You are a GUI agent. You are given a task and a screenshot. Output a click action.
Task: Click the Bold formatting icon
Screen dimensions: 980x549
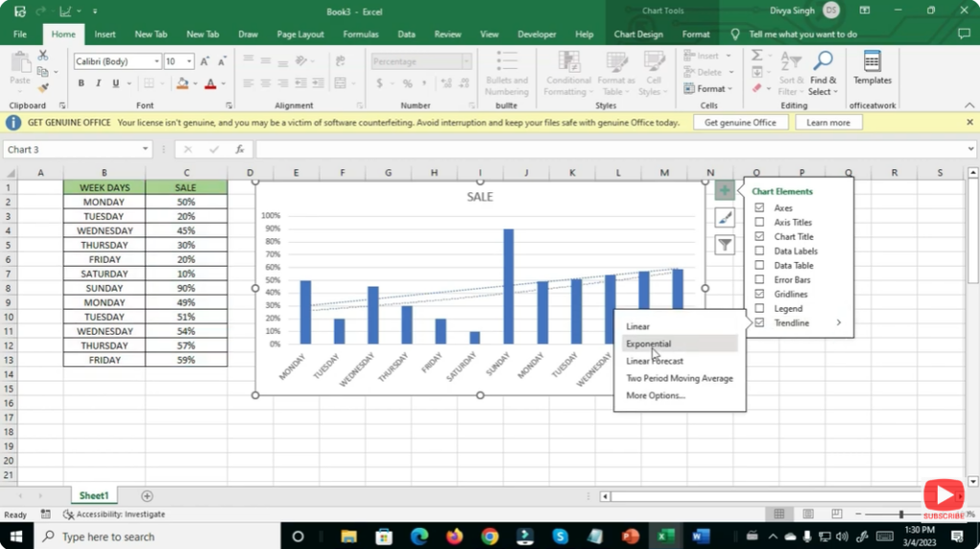(x=81, y=83)
